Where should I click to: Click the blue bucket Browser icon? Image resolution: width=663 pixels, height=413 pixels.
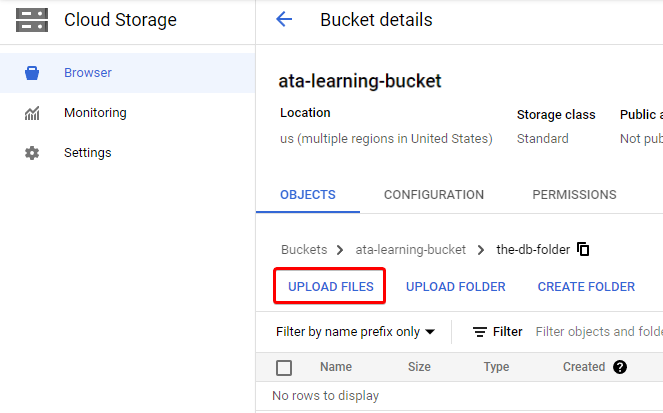pos(32,73)
